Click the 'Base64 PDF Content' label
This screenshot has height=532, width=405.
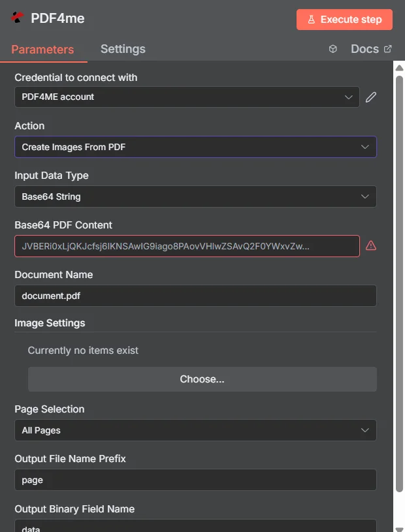tap(63, 225)
